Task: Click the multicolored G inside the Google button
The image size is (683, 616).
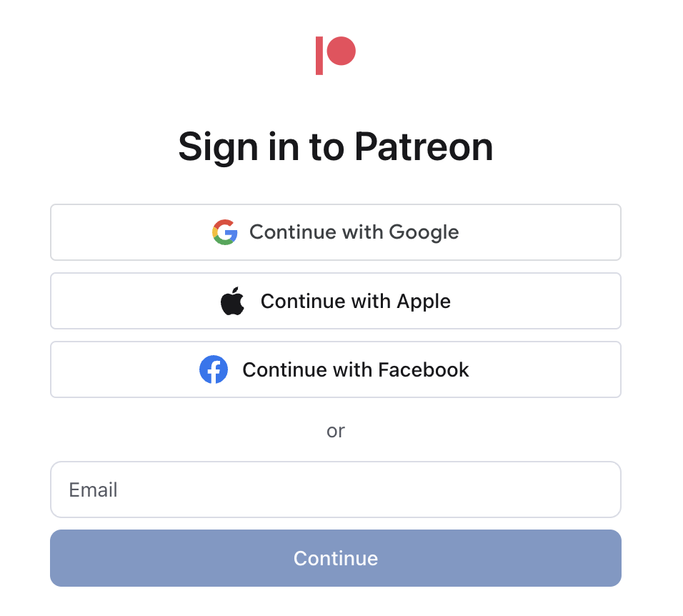Action: 224,232
